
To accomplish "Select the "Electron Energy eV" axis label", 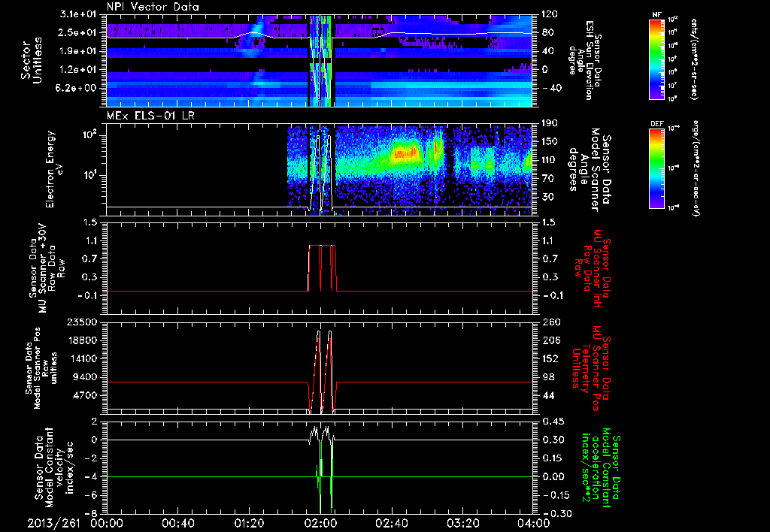I will [x=56, y=169].
